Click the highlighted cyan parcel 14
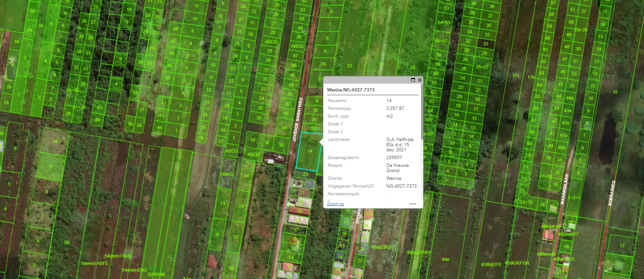This screenshot has width=644, height=279. click(x=308, y=151)
